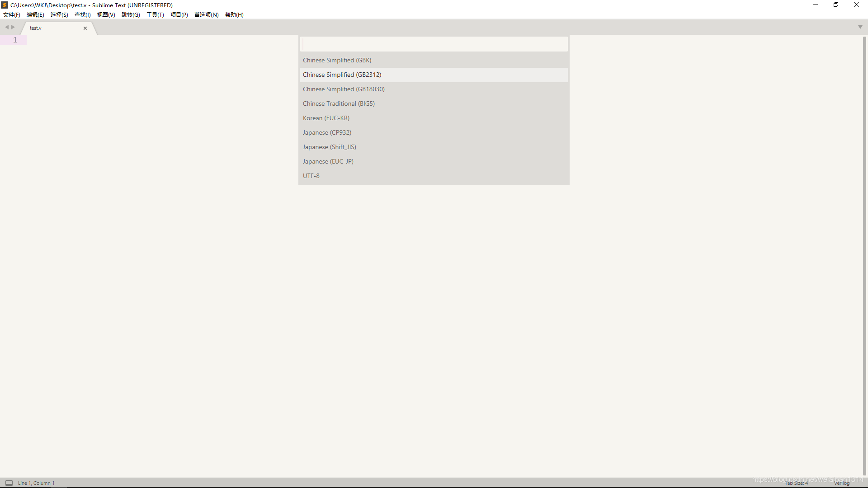868x488 pixels.
Task: Choose Chinese Simplified (GB2312) option
Action: (342, 75)
